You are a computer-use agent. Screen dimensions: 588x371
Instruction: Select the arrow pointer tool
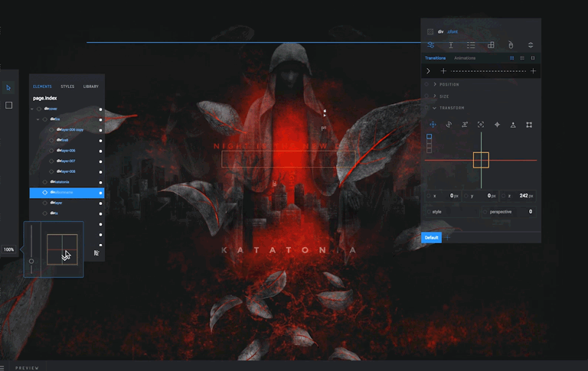pyautogui.click(x=8, y=88)
